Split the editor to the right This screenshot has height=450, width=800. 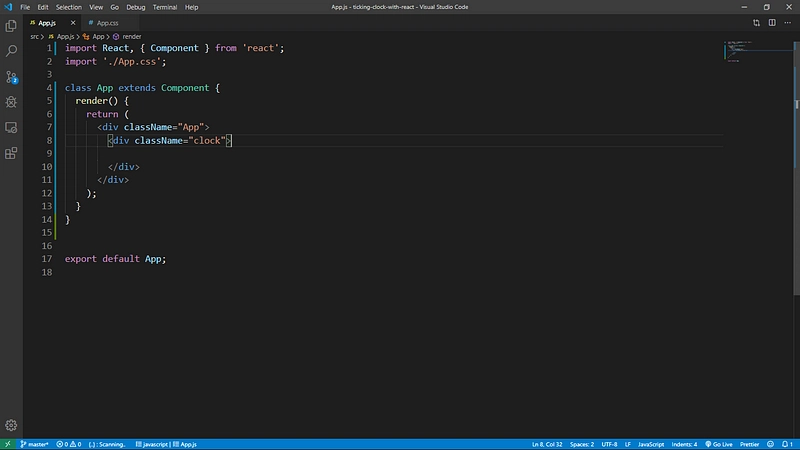[x=772, y=22]
